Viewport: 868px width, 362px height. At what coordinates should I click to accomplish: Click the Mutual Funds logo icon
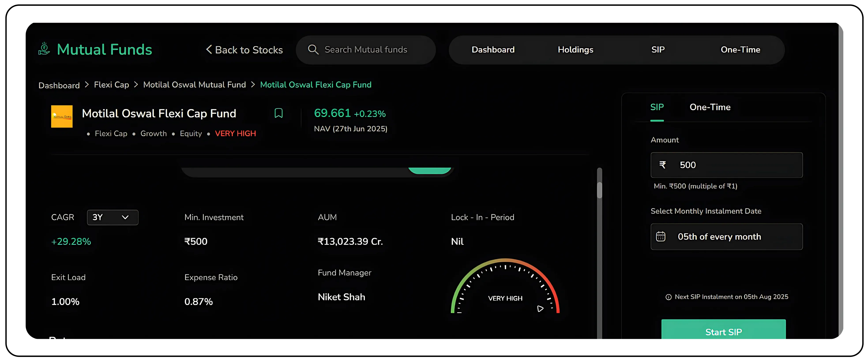coord(44,49)
